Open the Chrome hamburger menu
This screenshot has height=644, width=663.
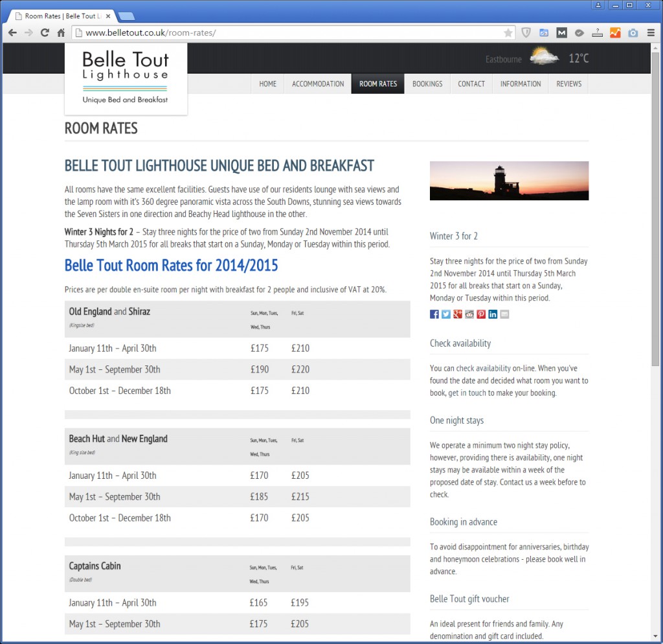click(650, 32)
